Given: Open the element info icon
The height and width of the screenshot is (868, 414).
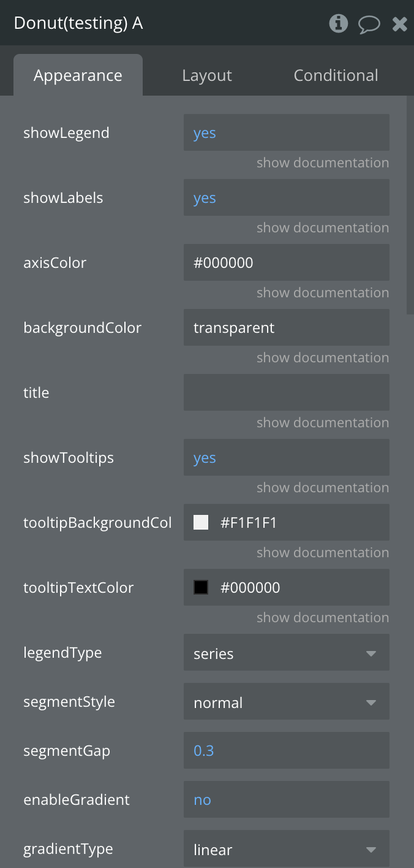Looking at the screenshot, I should point(338,24).
